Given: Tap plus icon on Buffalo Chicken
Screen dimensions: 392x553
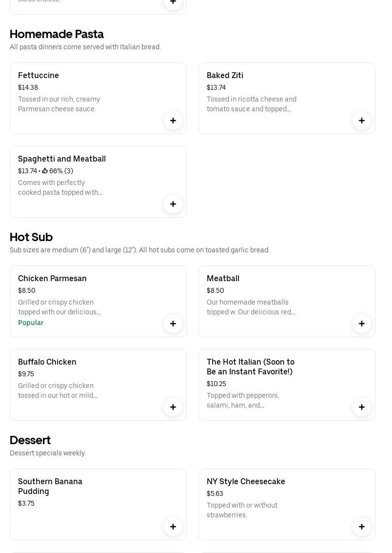Looking at the screenshot, I should (173, 407).
